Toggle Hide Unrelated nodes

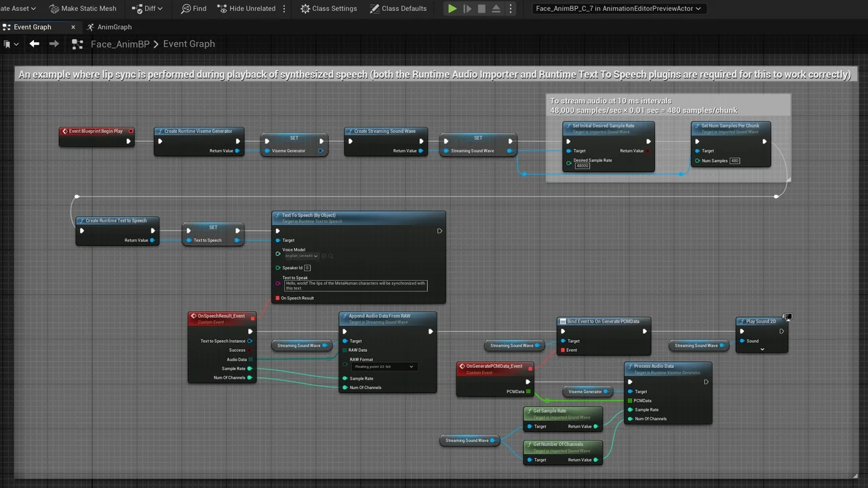247,9
